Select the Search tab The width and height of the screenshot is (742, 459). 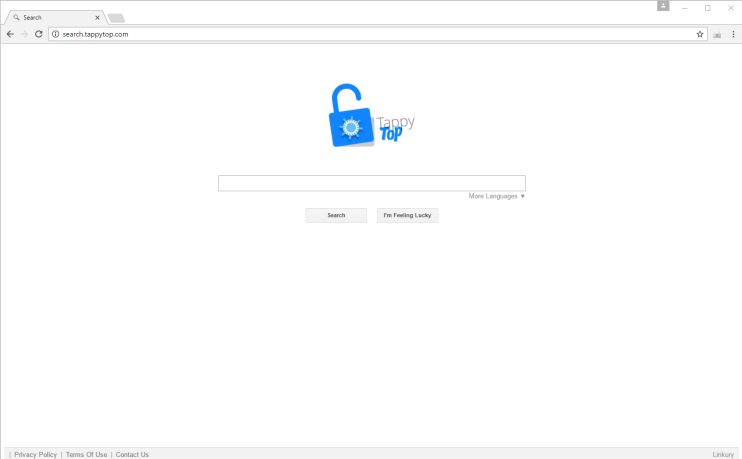(54, 18)
